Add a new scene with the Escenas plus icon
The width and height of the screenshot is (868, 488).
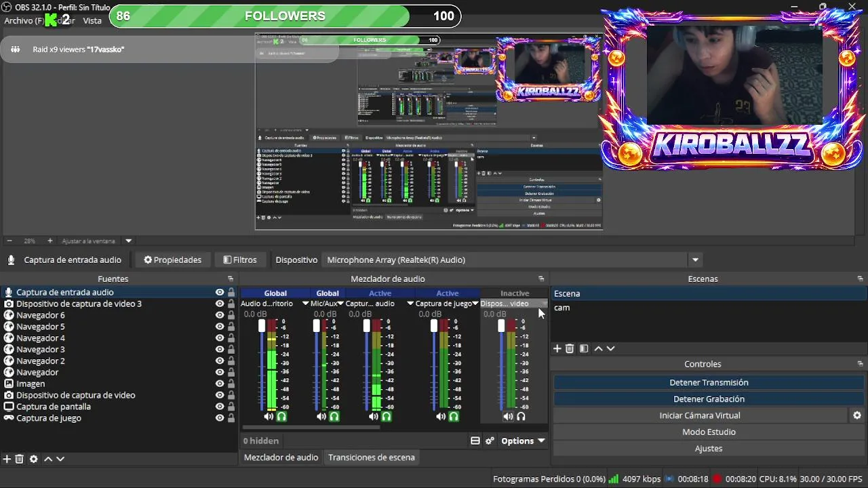(x=557, y=348)
